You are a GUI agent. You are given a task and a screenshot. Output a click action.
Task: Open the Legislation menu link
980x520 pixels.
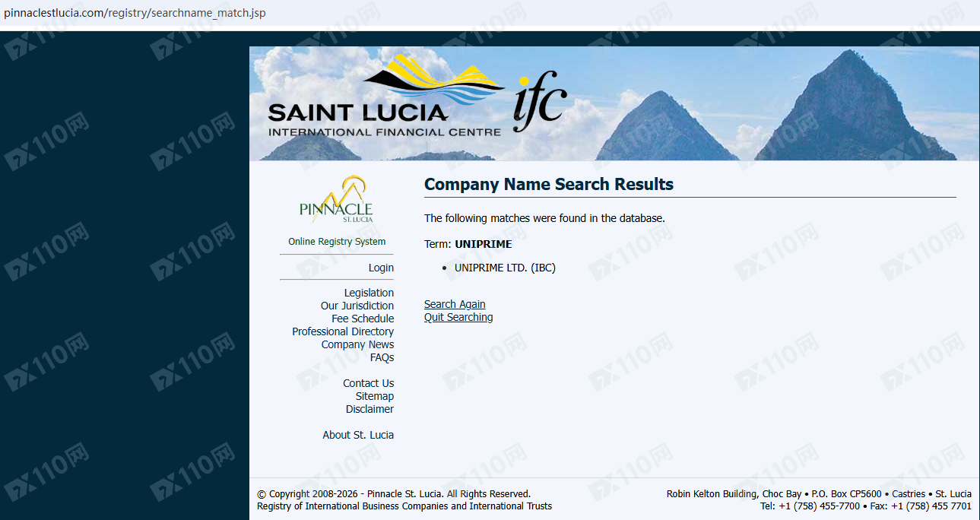[x=369, y=293]
